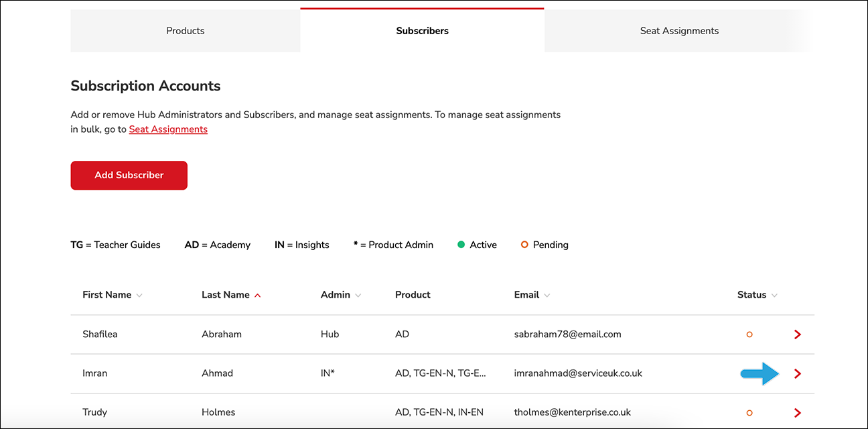Expand the First Name column sort dropdown
This screenshot has height=429, width=868.
(139, 296)
